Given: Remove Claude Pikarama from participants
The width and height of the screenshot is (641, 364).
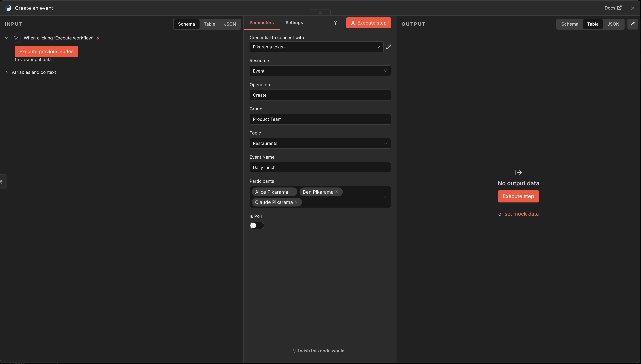Looking at the screenshot, I should [x=296, y=202].
